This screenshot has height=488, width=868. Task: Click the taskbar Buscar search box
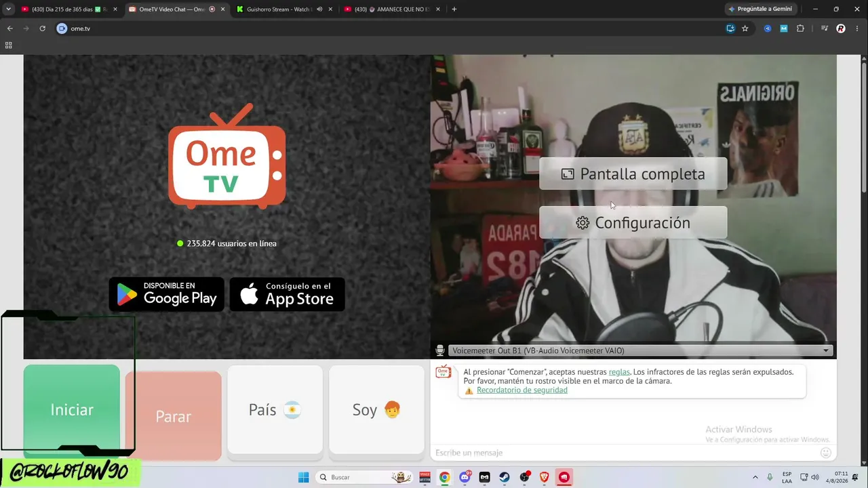365,477
